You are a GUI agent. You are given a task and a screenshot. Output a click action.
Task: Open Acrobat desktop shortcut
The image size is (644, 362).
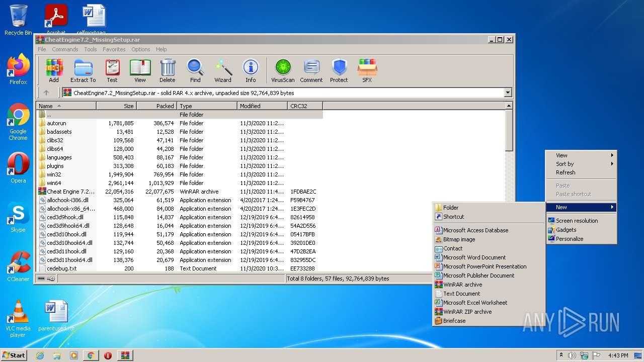coord(56,20)
